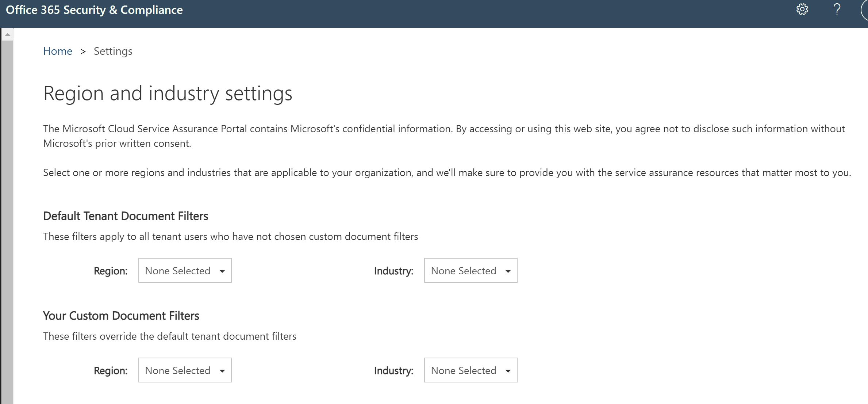Click the Home breadcrumb link
The width and height of the screenshot is (868, 404).
click(x=58, y=51)
